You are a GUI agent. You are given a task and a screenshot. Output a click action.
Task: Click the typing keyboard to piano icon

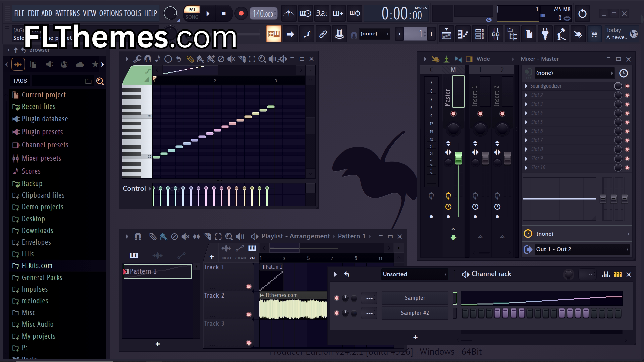click(x=274, y=34)
